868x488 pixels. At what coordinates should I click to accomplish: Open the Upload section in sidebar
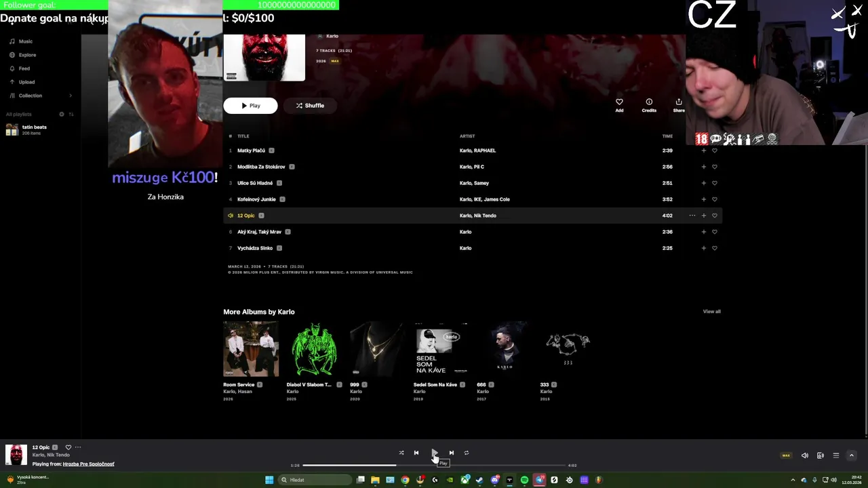22,82
